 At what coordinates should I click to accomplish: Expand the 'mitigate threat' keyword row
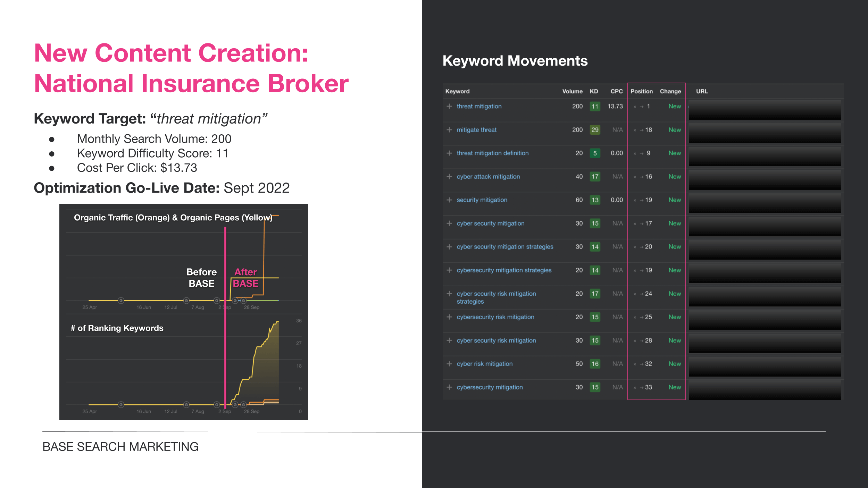coord(449,130)
